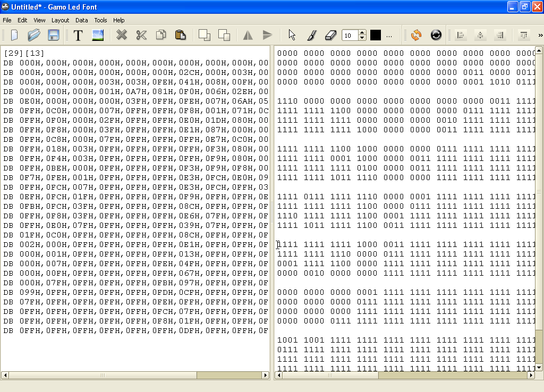Align objects to top icon

coord(523,35)
